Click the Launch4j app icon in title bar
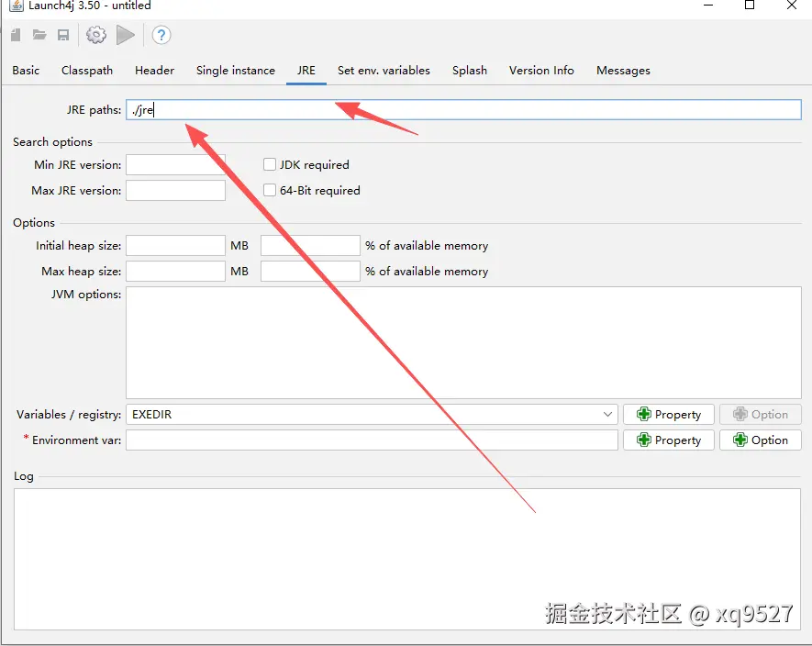812x646 pixels. pyautogui.click(x=16, y=6)
